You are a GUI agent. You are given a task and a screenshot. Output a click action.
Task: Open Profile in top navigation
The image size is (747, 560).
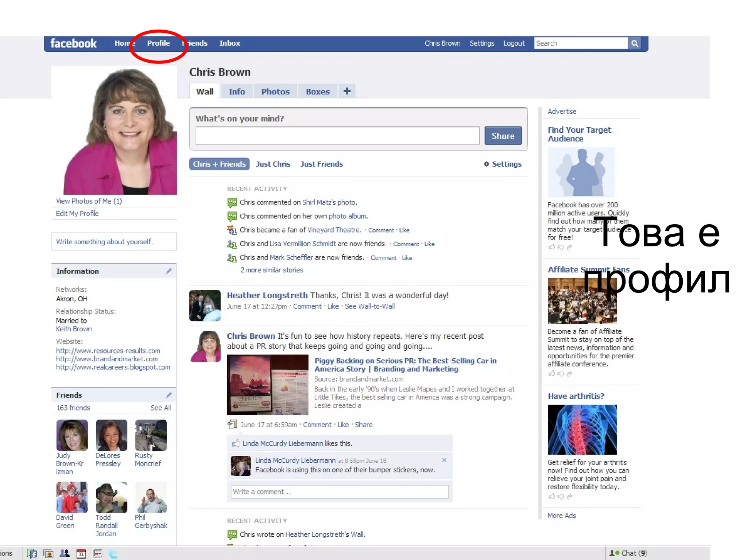pyautogui.click(x=158, y=43)
